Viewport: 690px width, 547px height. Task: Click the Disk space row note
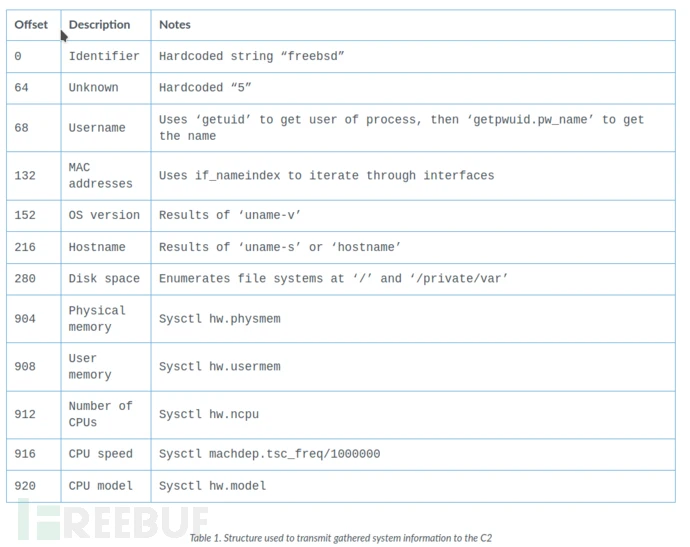pos(333,279)
